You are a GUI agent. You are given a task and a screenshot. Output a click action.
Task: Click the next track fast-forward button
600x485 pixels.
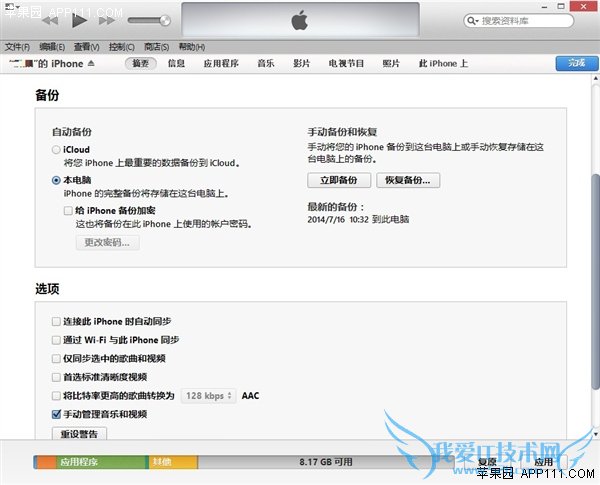[107, 21]
